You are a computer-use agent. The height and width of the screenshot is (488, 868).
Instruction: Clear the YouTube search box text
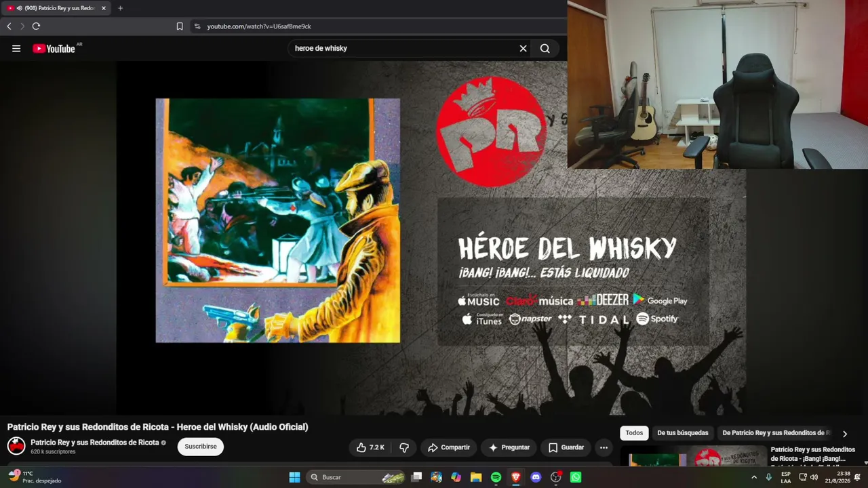pyautogui.click(x=523, y=48)
